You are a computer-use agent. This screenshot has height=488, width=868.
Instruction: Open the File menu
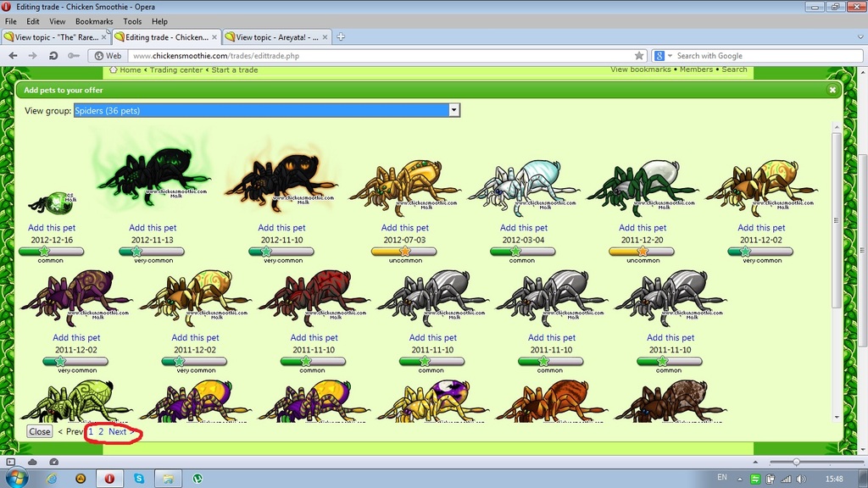10,21
